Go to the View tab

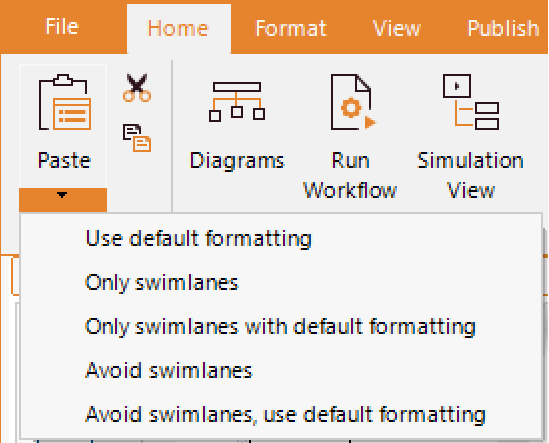pyautogui.click(x=396, y=28)
